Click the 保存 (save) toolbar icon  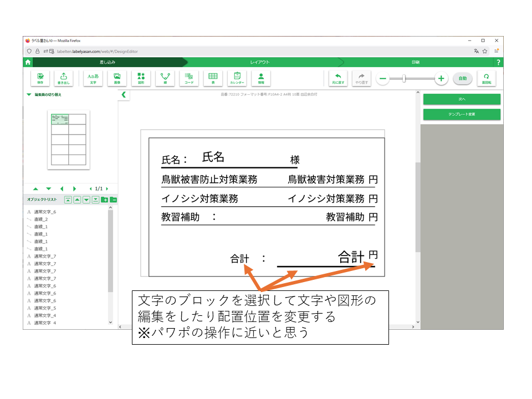(x=40, y=78)
